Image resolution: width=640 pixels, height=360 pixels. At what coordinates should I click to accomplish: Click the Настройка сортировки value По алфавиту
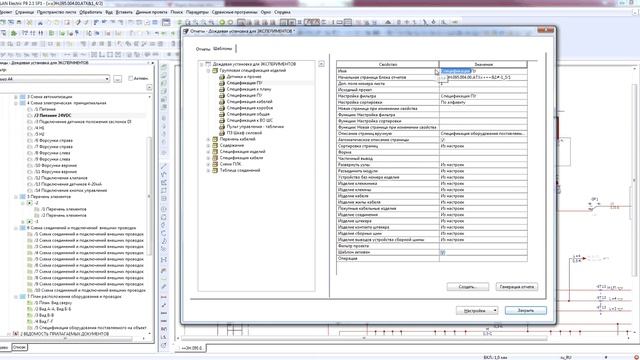[483, 102]
